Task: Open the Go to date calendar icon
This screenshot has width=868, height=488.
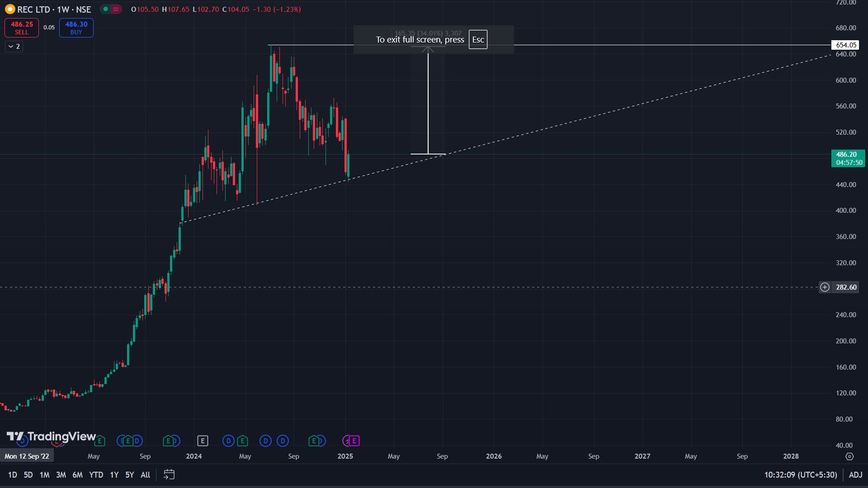Action: [x=169, y=474]
